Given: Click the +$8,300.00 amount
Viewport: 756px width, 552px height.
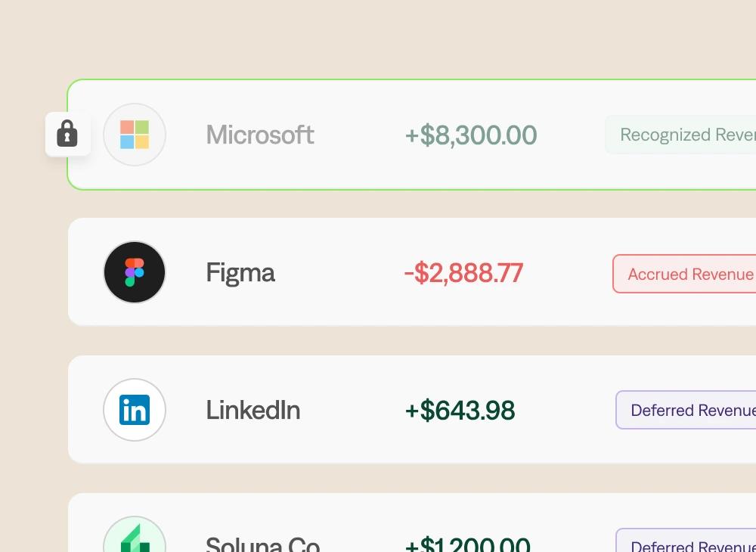Looking at the screenshot, I should click(471, 135).
